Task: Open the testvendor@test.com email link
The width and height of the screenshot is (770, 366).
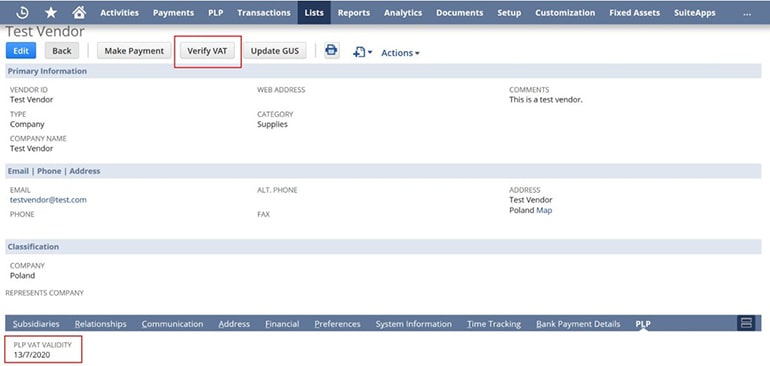Action: (48, 200)
